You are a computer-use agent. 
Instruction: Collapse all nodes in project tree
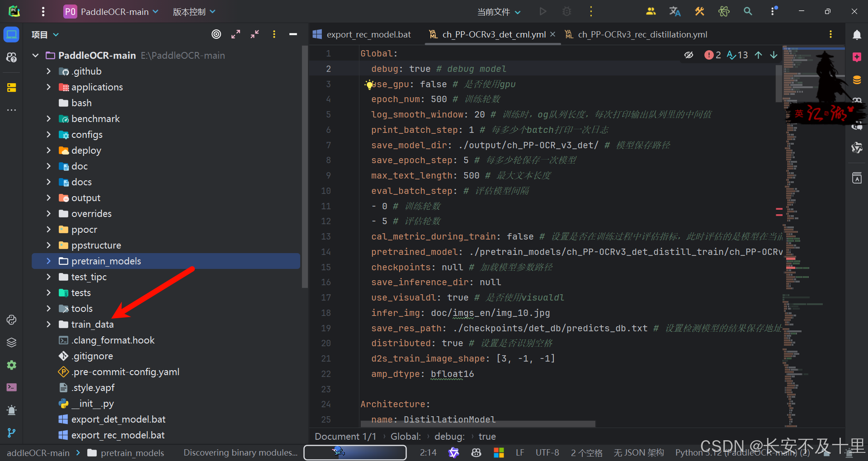[x=255, y=34]
